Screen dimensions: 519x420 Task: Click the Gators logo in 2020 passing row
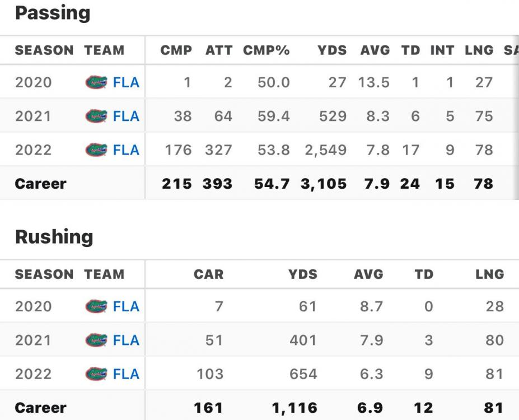96,83
